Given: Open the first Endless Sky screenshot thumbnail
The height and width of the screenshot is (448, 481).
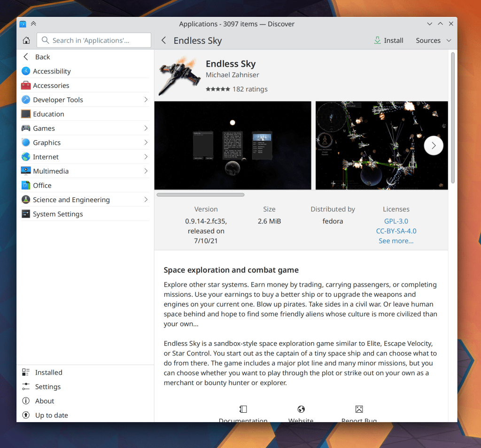Looking at the screenshot, I should [x=233, y=146].
